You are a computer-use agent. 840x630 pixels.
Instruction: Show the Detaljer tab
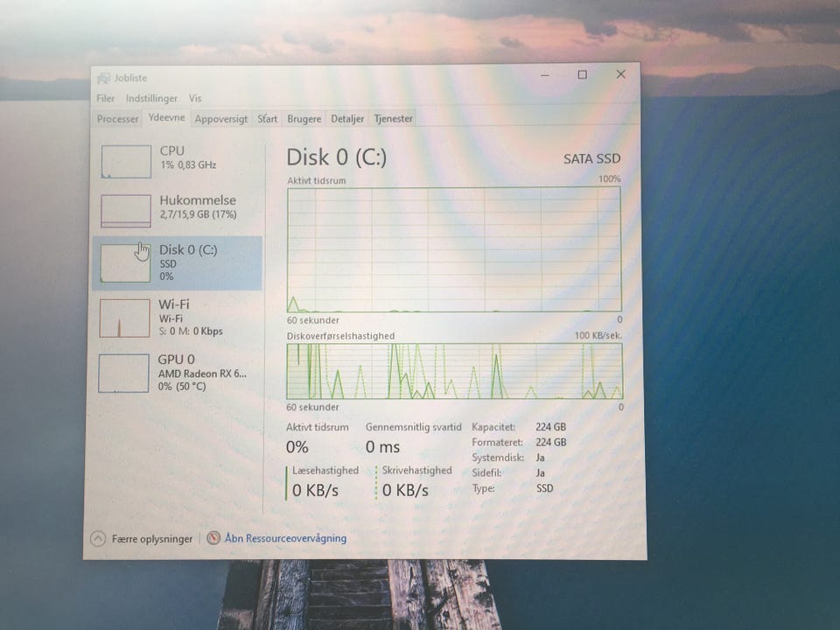coord(347,119)
